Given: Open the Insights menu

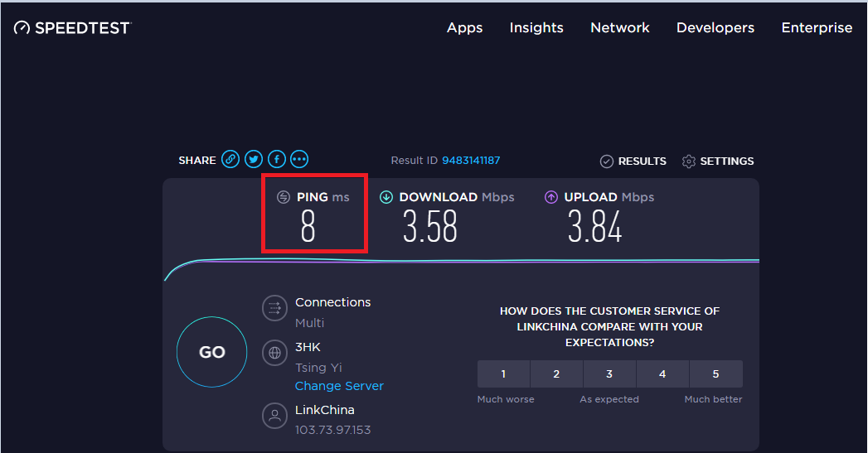Looking at the screenshot, I should point(536,27).
